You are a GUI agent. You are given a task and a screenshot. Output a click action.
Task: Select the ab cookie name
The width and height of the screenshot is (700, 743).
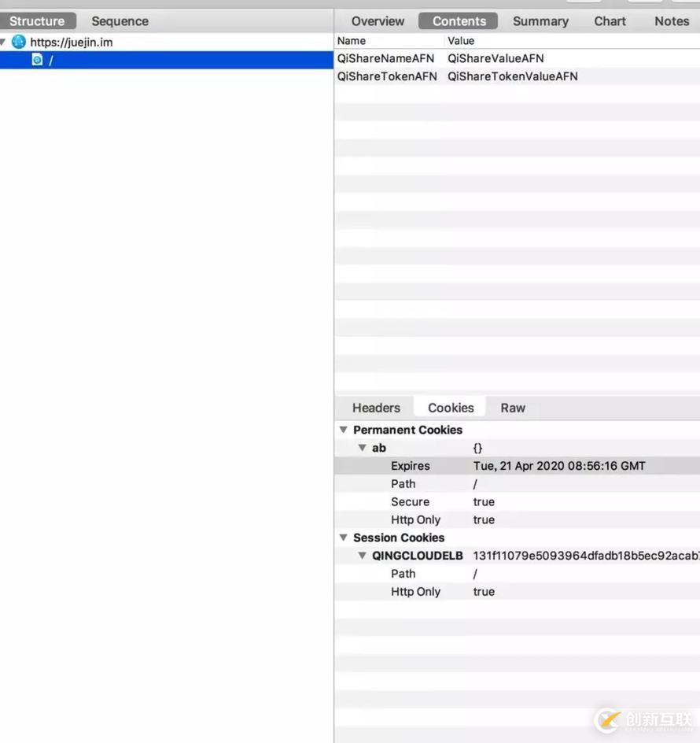point(379,448)
